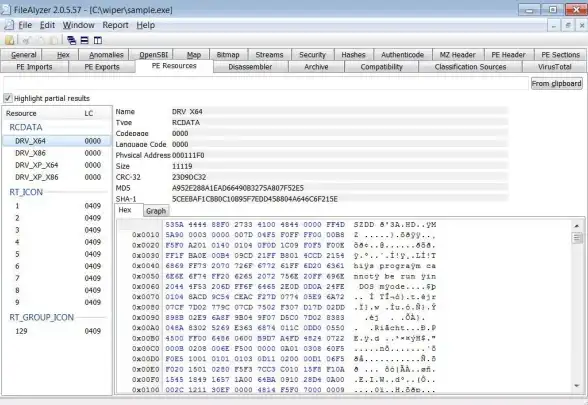Open the Anomalies tab
The height and width of the screenshot is (405, 588).
(x=104, y=55)
